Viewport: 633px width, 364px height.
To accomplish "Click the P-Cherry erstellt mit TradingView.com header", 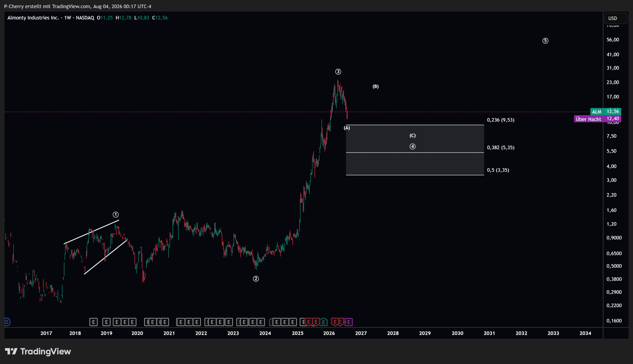I will [x=78, y=6].
